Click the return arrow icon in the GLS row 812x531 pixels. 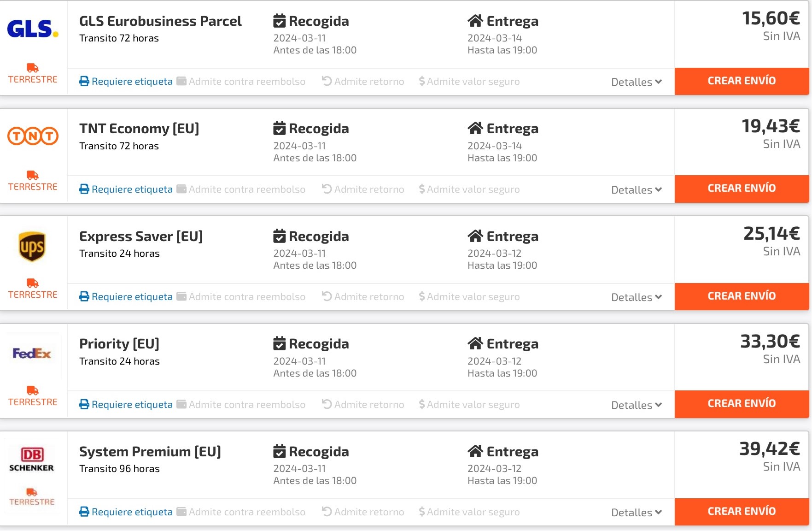pos(327,81)
